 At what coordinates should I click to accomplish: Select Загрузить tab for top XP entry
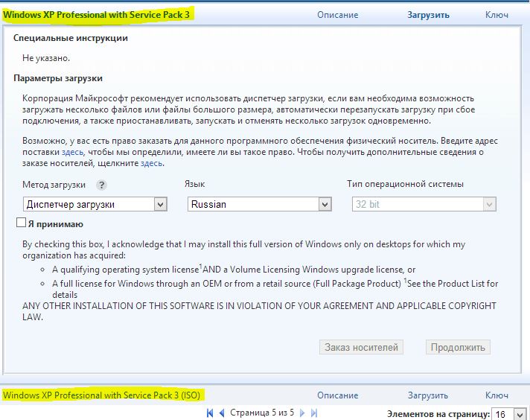tap(428, 15)
